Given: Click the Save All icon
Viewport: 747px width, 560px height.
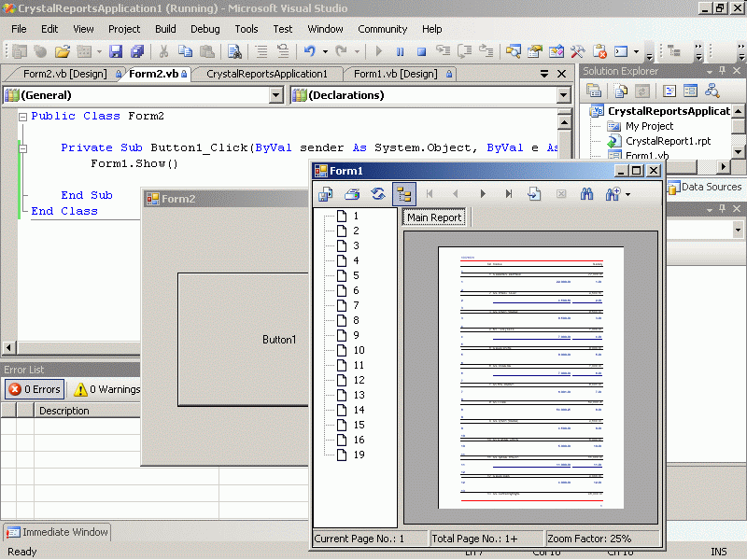Looking at the screenshot, I should (137, 51).
